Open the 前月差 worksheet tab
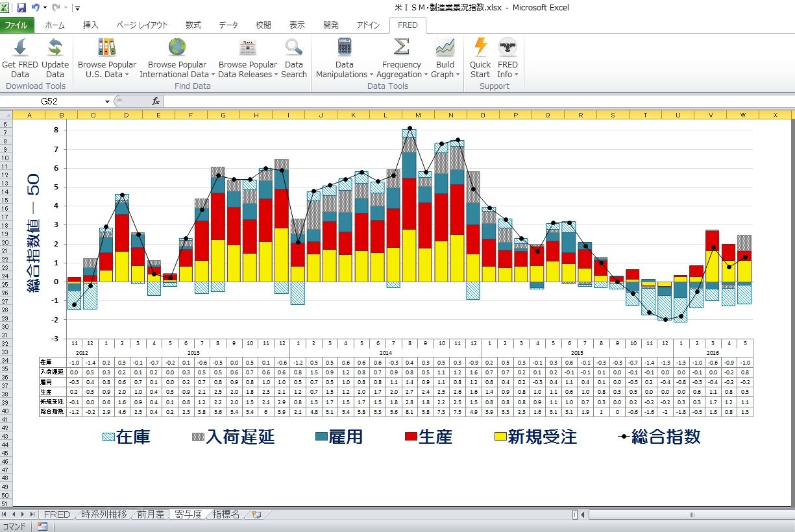This screenshot has height=532, width=795. [151, 514]
